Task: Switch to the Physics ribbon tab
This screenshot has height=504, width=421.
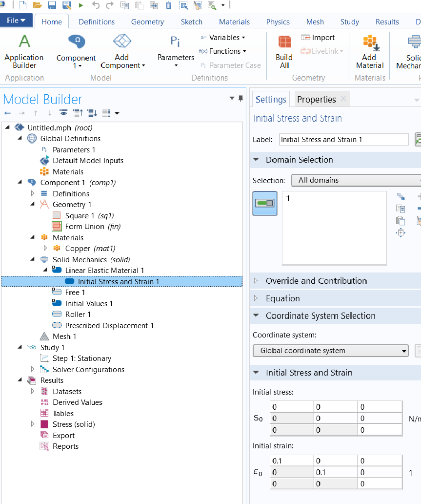Action: (278, 22)
